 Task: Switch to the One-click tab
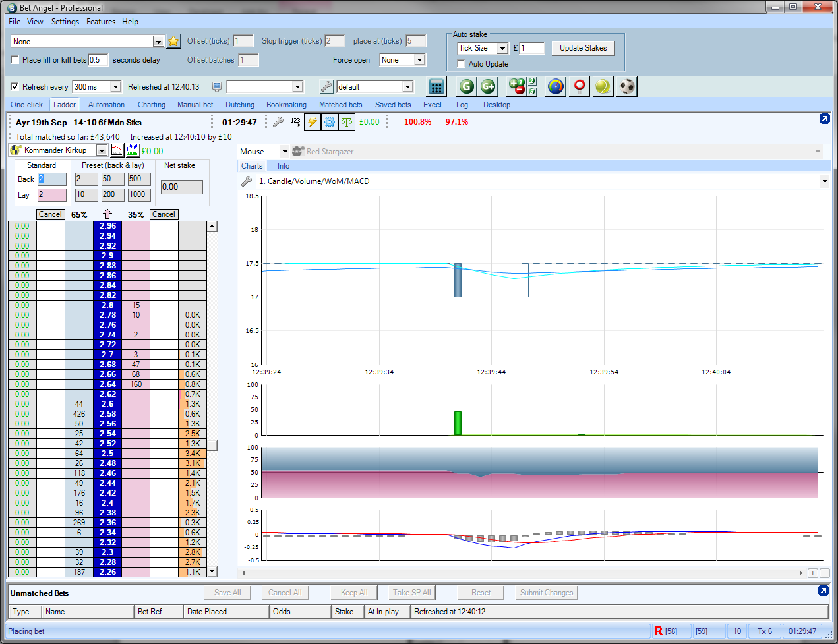pyautogui.click(x=26, y=105)
